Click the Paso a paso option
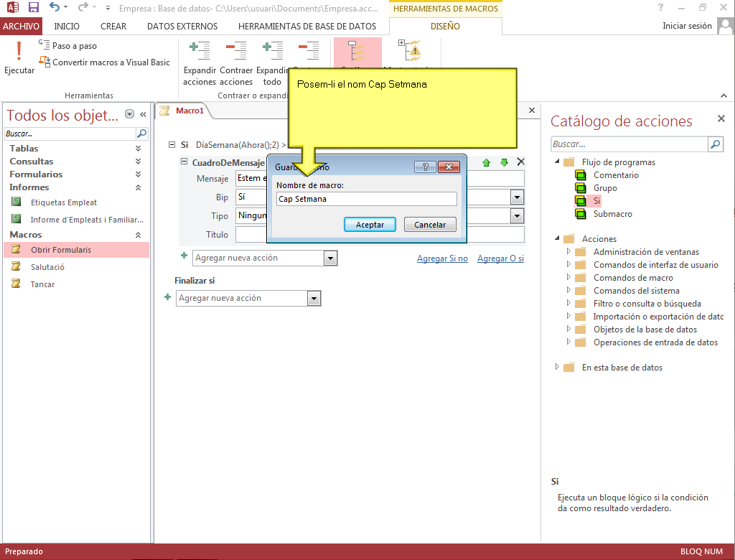Screen dimensions: 735x560 [68, 45]
